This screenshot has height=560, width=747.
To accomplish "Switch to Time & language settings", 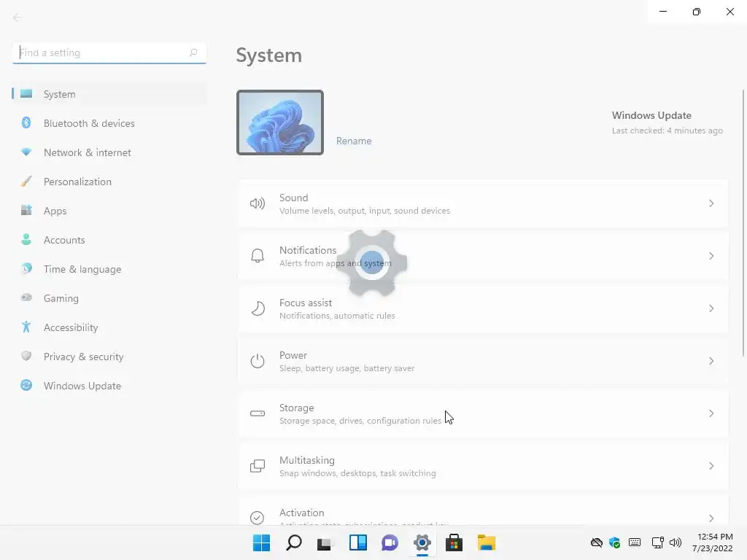I will pyautogui.click(x=109, y=269).
